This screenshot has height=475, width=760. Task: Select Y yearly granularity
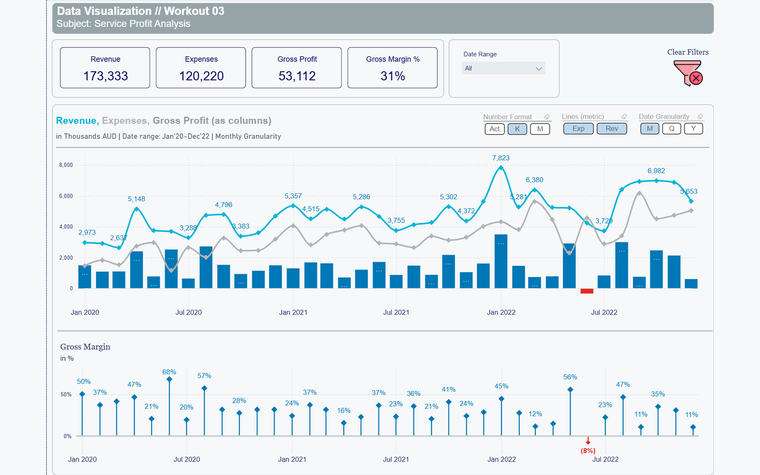pos(694,129)
